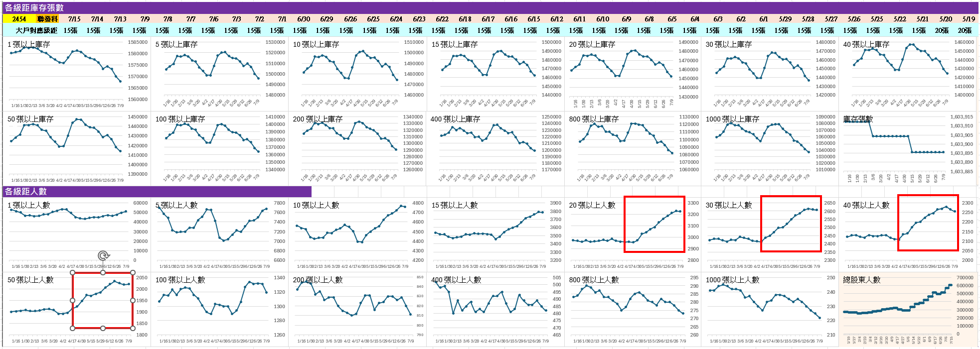Select the 15 張以上庫存 chart
Image resolution: width=980 pixels, height=349 pixels.
(x=496, y=73)
